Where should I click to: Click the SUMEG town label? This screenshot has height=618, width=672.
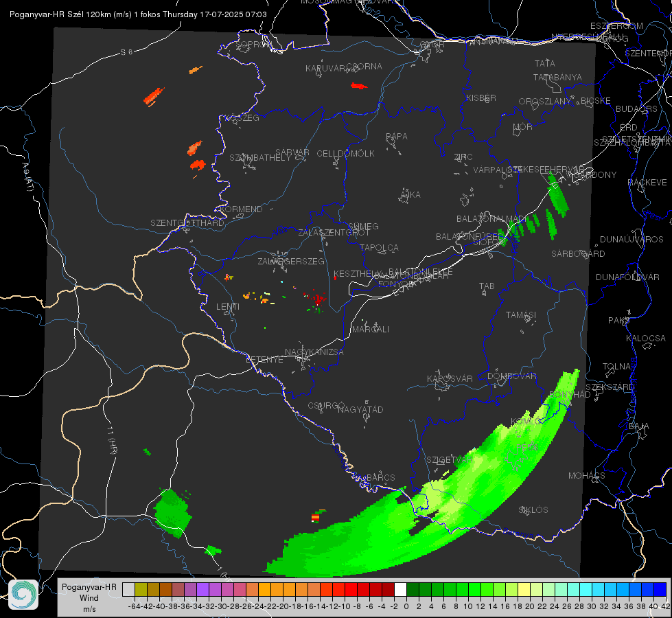pos(363,226)
